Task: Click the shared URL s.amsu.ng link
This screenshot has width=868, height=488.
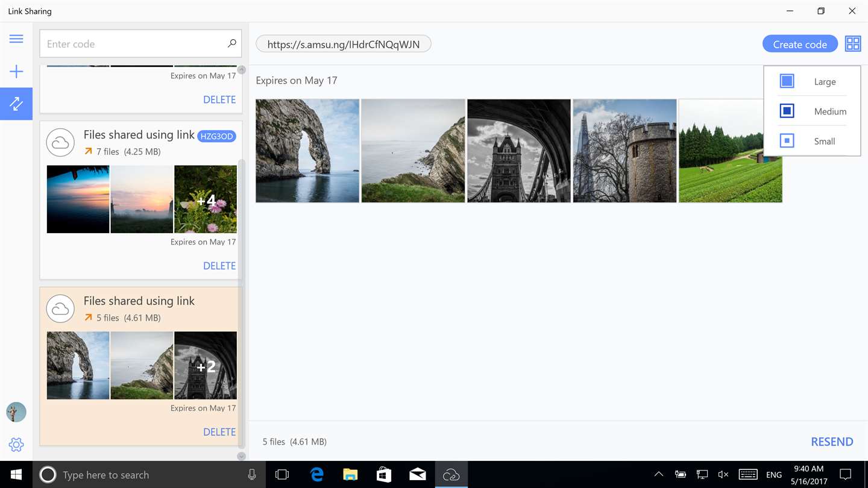Action: [x=344, y=44]
